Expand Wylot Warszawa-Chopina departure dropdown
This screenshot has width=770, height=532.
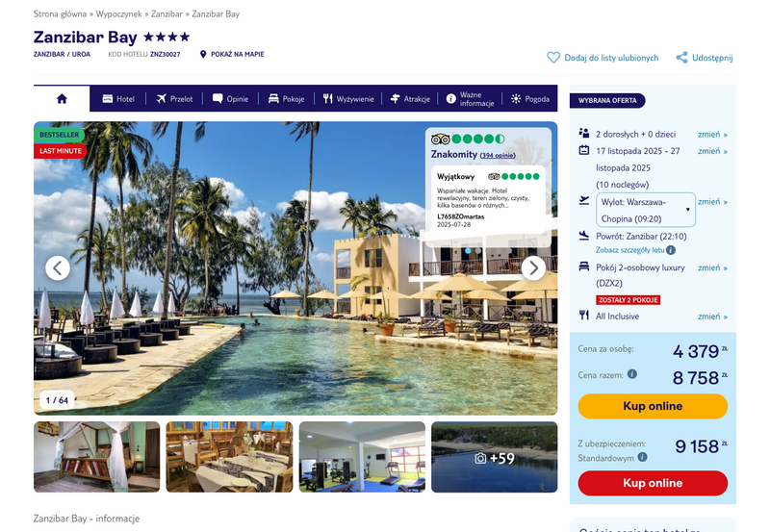pos(646,210)
